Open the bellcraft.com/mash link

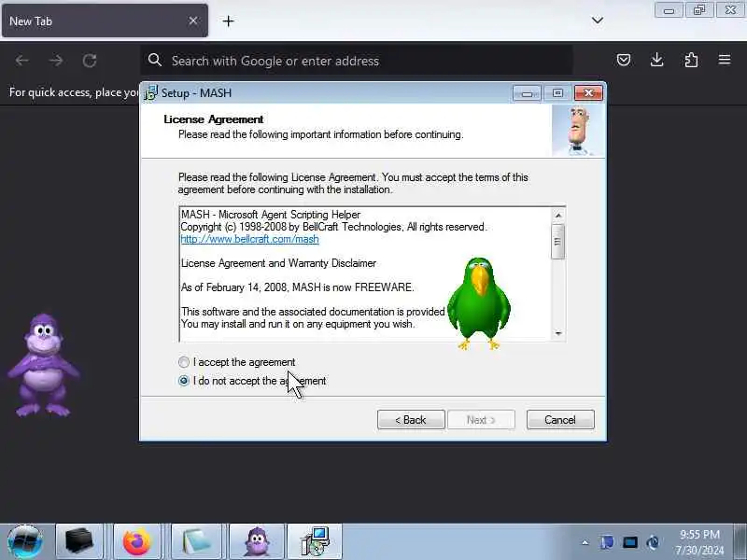[249, 239]
